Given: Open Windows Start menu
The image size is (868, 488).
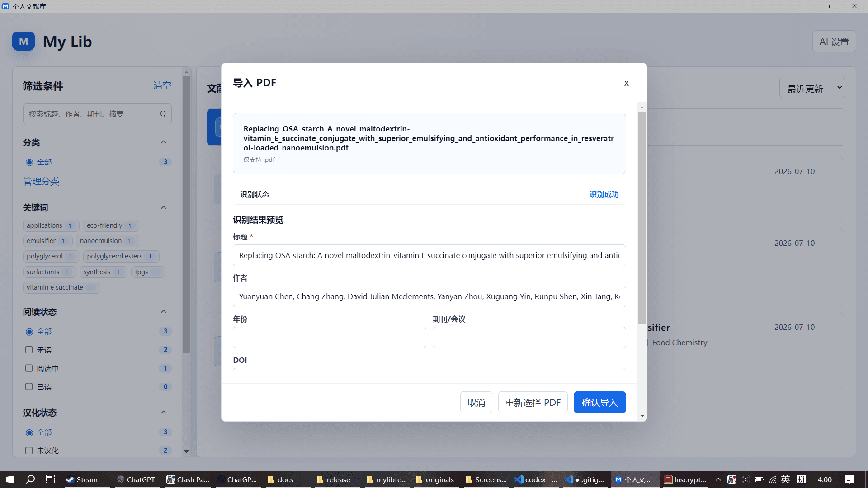Looking at the screenshot, I should pos(10,479).
